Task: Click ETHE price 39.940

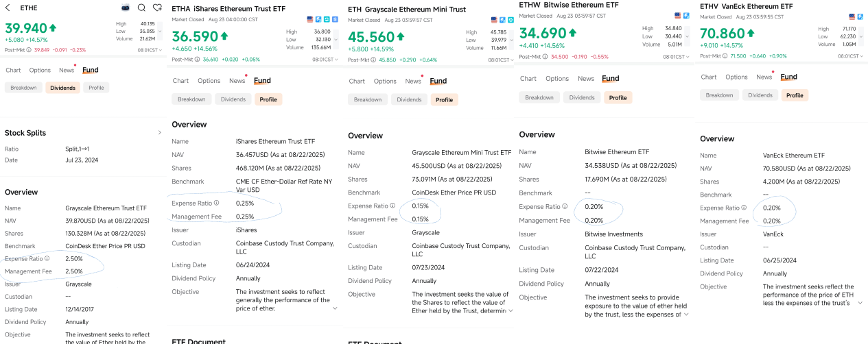Action: pyautogui.click(x=26, y=28)
